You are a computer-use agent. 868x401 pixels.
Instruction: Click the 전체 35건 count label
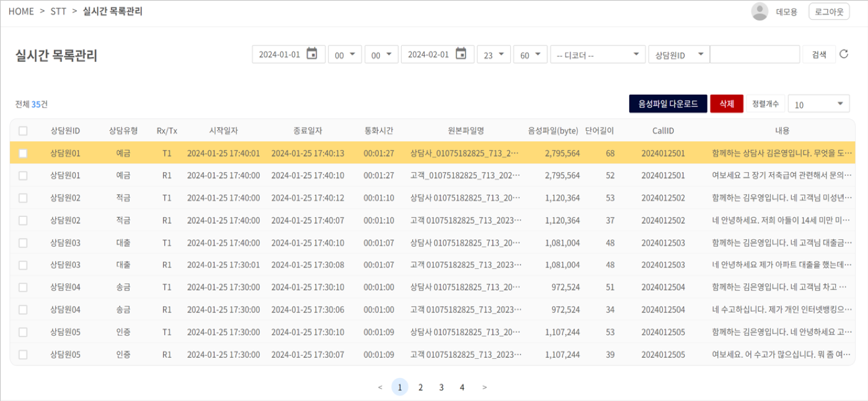pyautogui.click(x=31, y=104)
